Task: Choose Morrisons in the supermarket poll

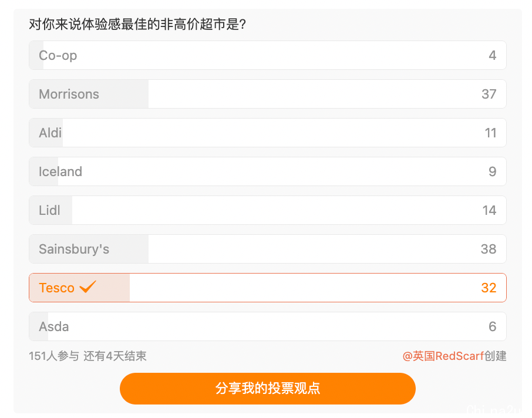Action: tap(267, 95)
